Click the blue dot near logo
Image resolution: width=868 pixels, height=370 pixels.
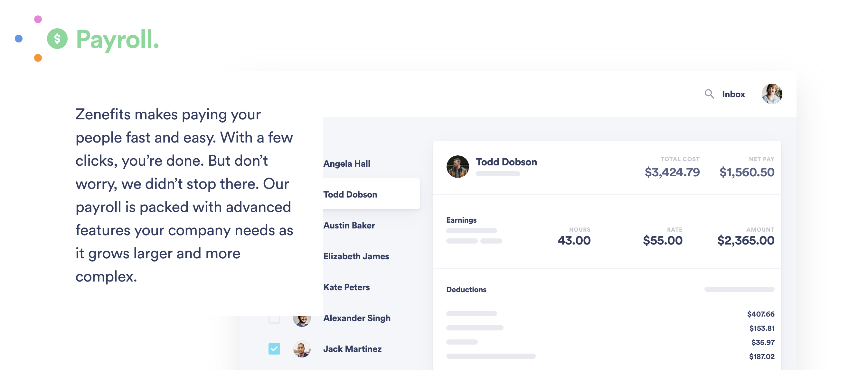pos(19,39)
